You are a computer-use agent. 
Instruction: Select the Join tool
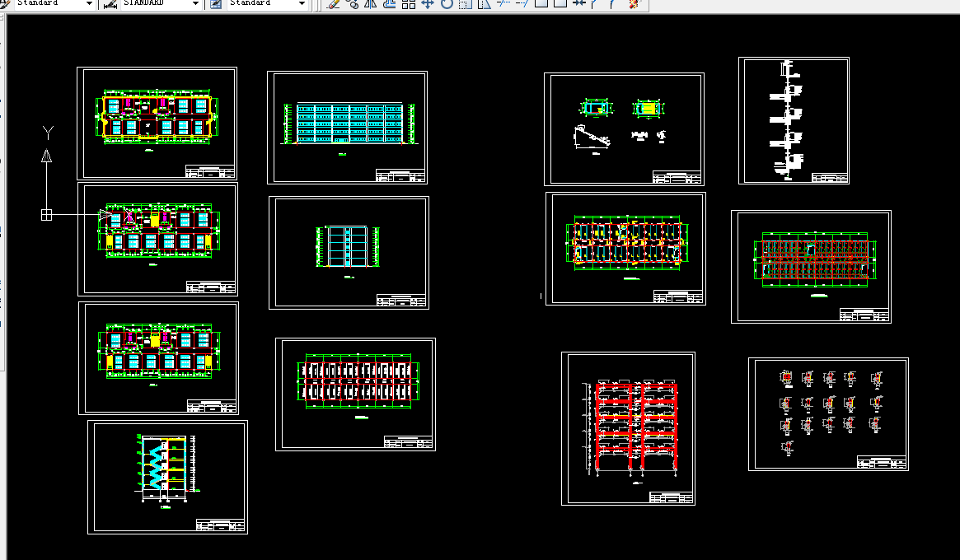pos(579,3)
